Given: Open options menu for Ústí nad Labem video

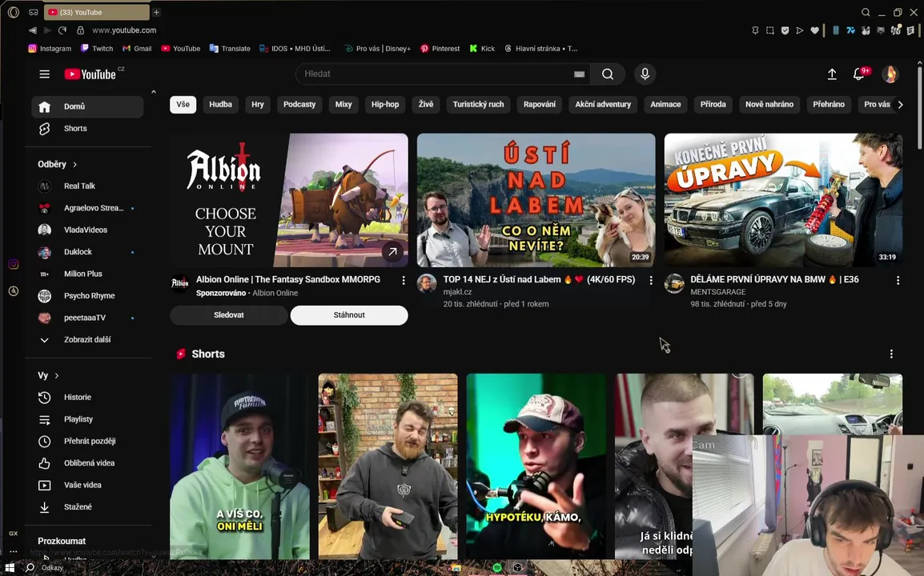Looking at the screenshot, I should (x=651, y=280).
